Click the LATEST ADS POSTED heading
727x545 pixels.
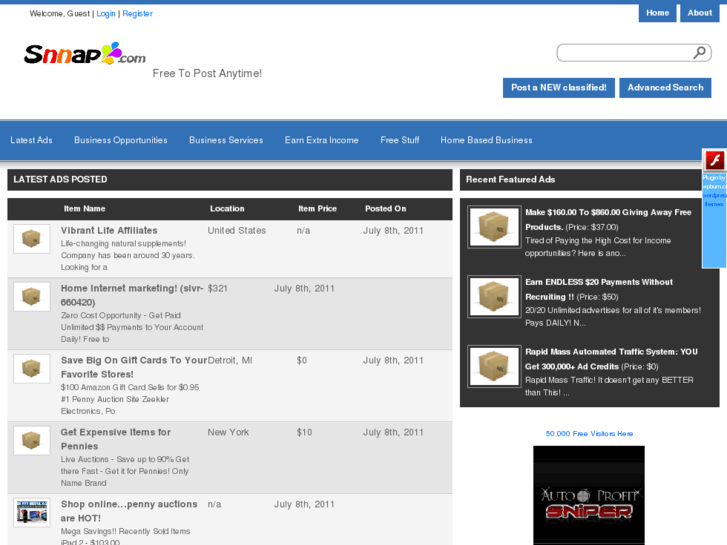[60, 180]
